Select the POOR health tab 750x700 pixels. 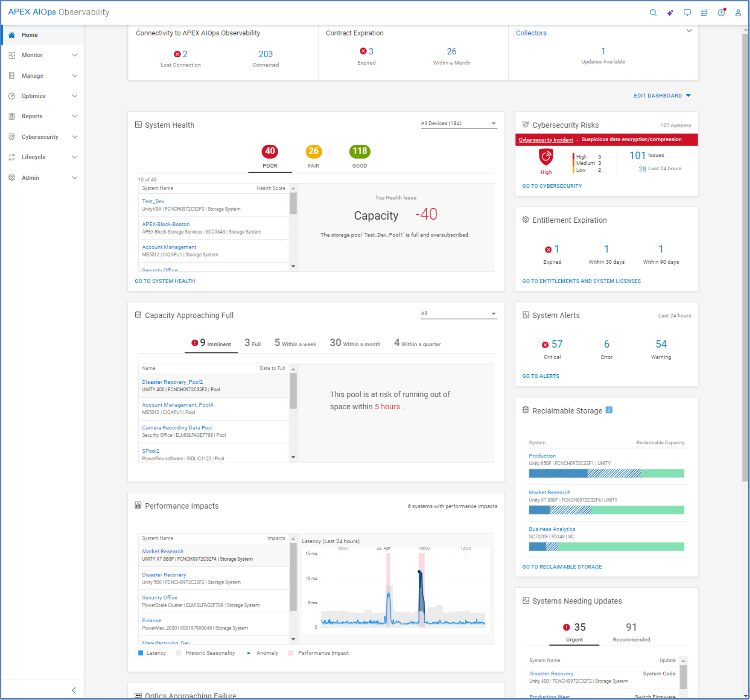[270, 158]
